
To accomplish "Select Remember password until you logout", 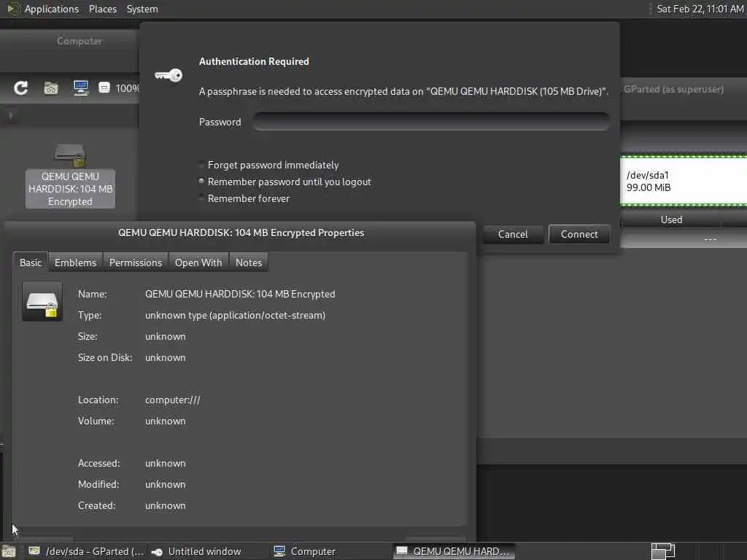I will point(285,182).
